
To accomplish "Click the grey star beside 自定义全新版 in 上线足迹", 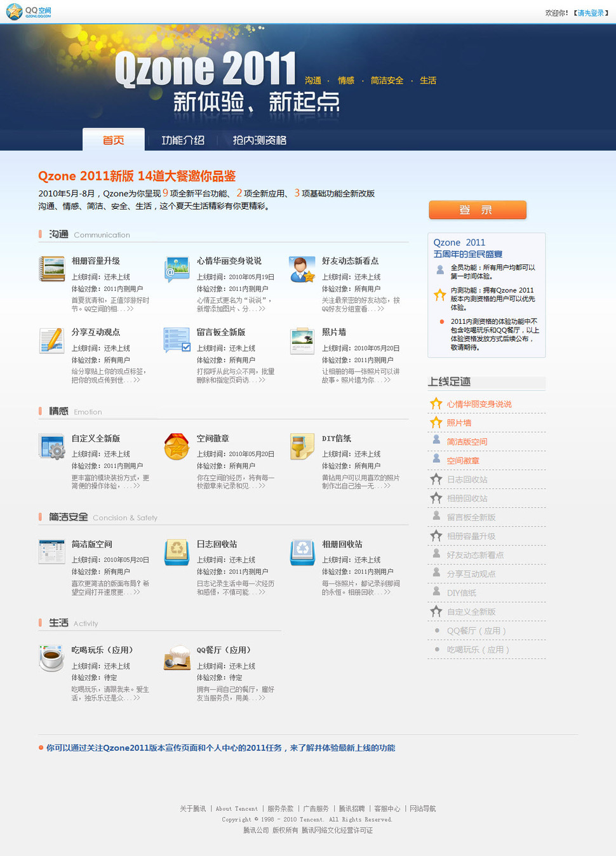I will click(x=436, y=611).
